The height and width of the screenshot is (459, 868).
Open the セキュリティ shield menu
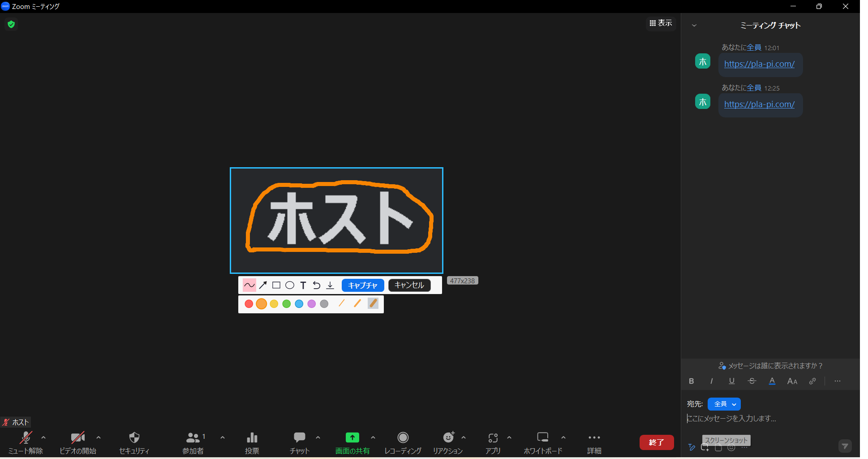(x=134, y=442)
